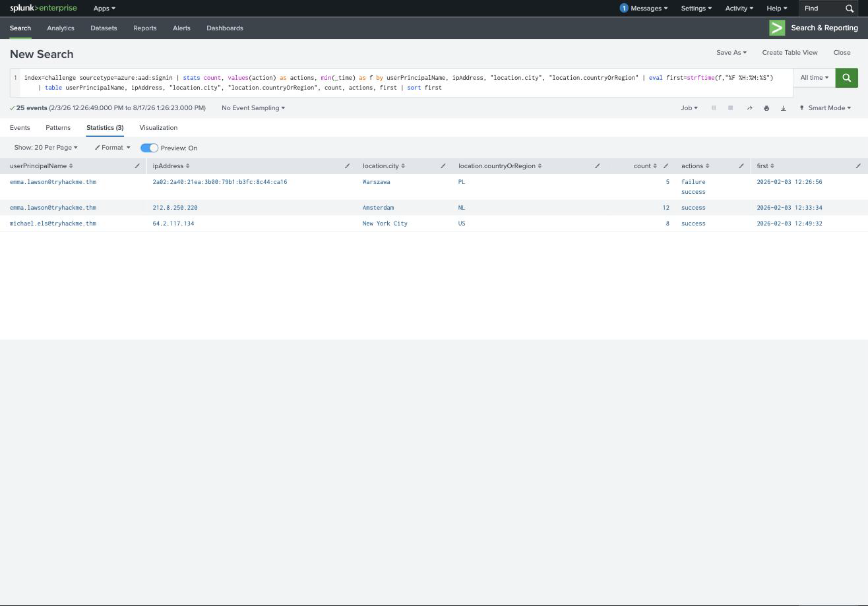Click the Warszawa city cell
The image size is (868, 606).
click(x=376, y=182)
